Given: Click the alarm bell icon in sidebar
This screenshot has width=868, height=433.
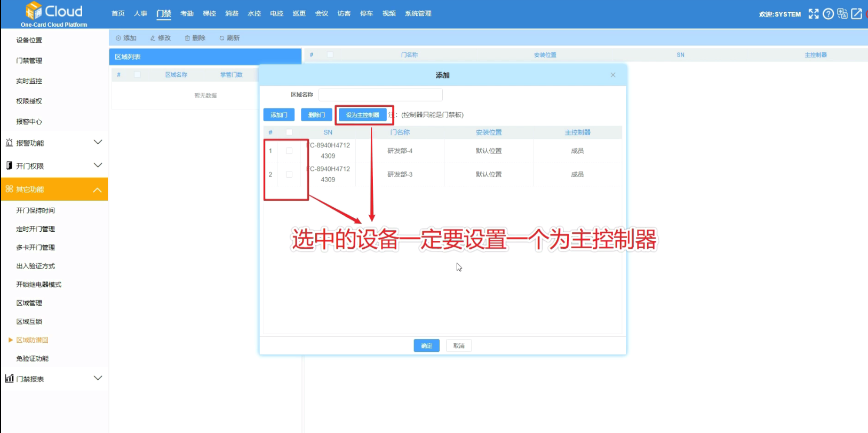Looking at the screenshot, I should pos(9,143).
